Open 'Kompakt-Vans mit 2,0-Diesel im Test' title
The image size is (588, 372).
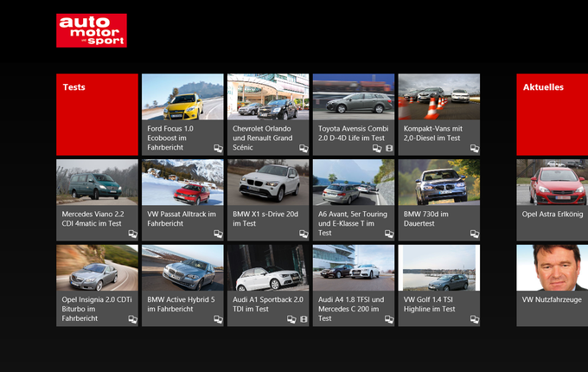pyautogui.click(x=432, y=133)
